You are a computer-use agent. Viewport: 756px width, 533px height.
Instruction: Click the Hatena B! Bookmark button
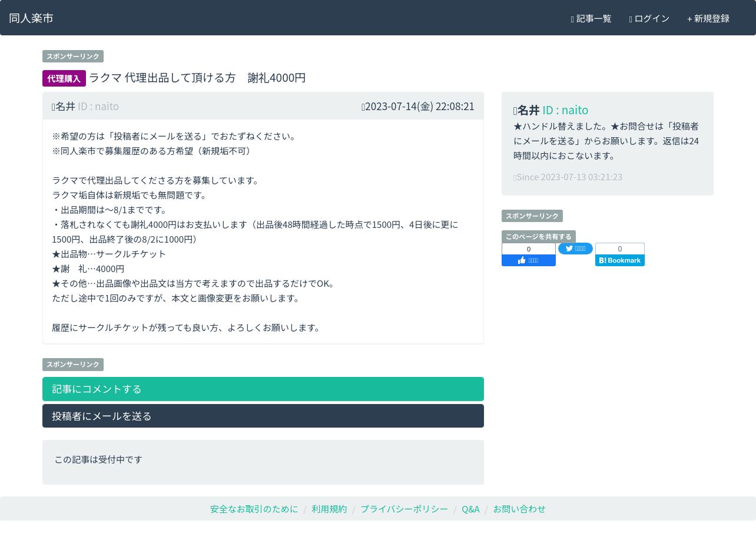620,260
